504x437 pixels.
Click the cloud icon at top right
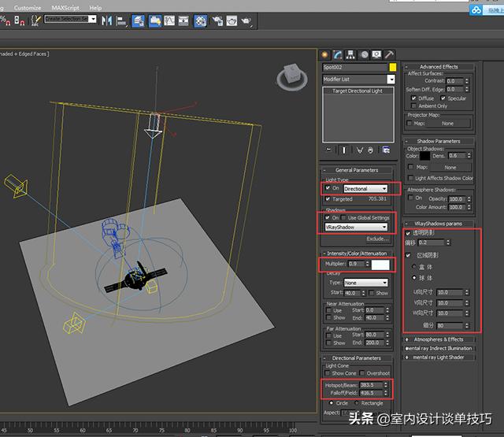coord(476,10)
